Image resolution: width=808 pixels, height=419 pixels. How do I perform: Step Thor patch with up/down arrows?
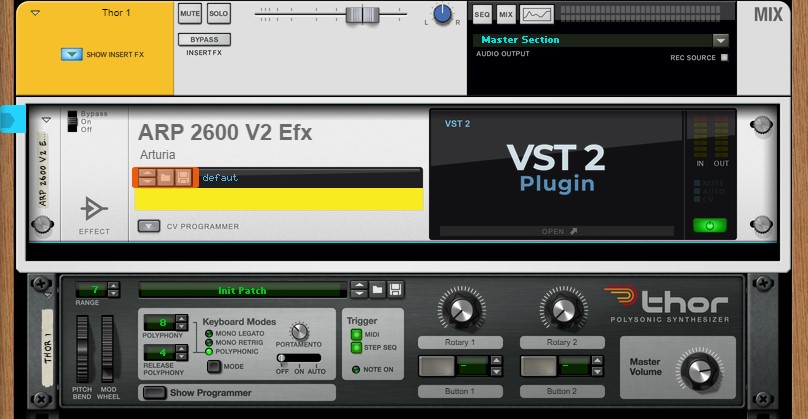359,290
